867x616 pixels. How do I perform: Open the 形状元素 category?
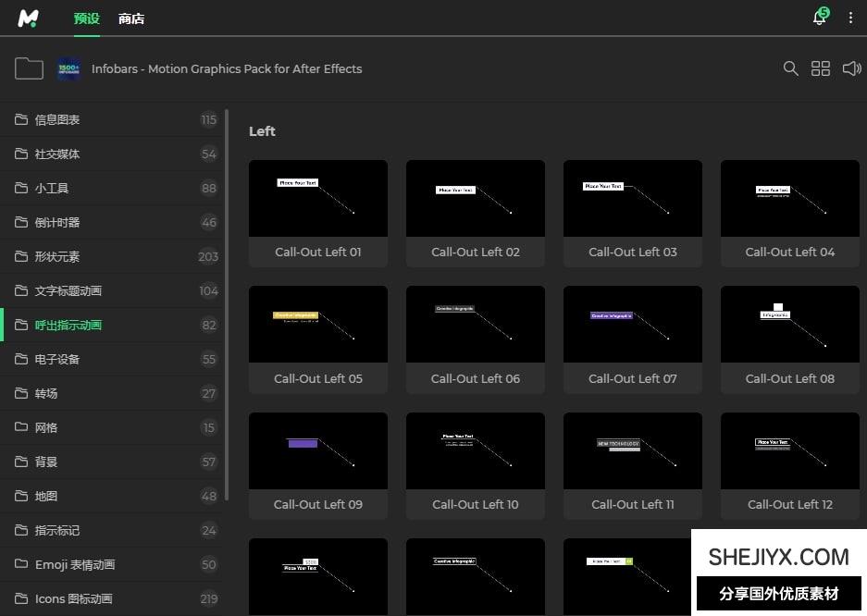coord(57,256)
